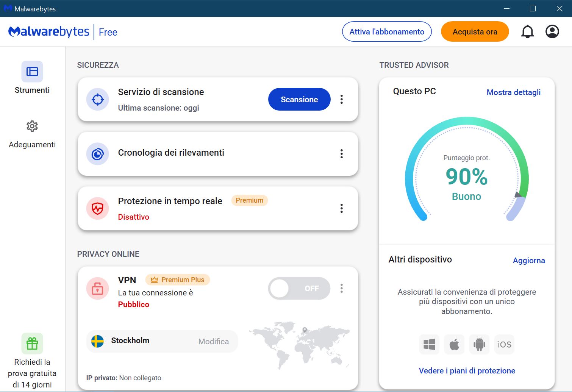This screenshot has width=572, height=392.
Task: Click the location pin on the world map
Action: click(x=305, y=330)
